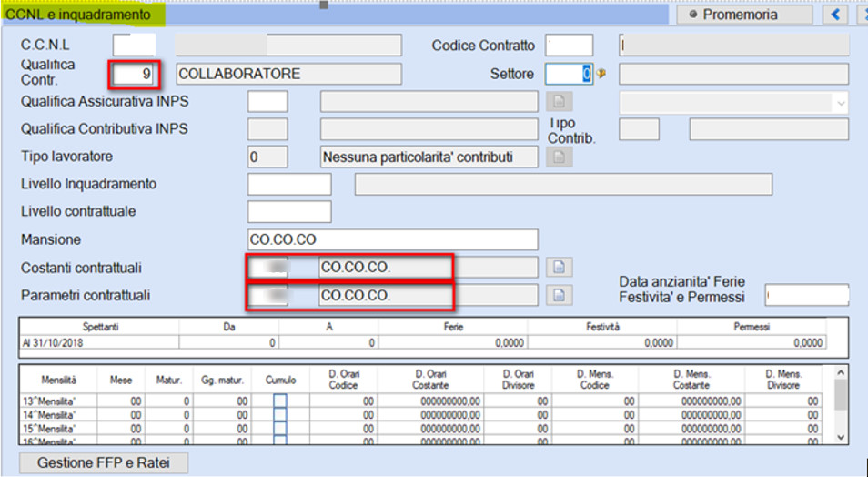868x477 pixels.
Task: Click the 15^Mensilita' row label
Action: coord(58,429)
